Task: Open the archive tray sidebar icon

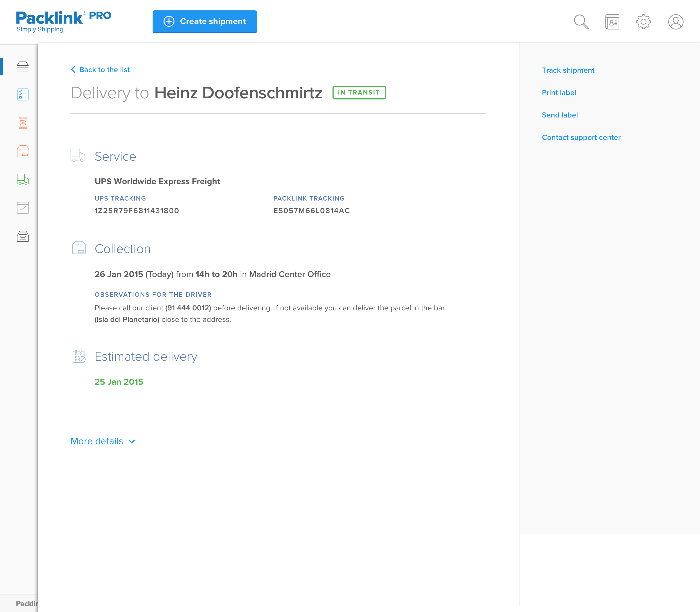Action: 23,236
